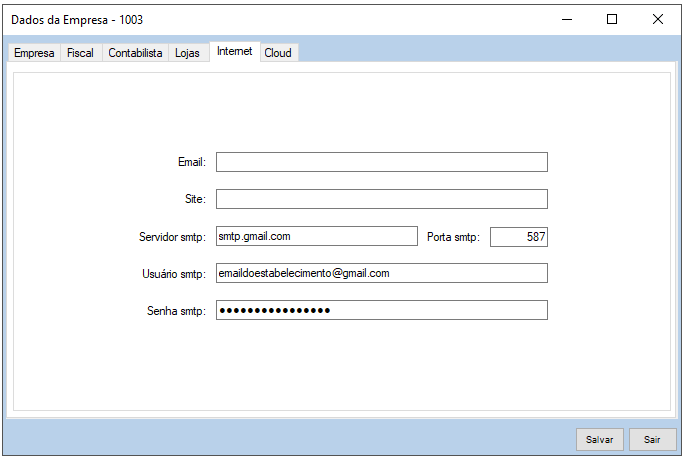Click the Sair button
This screenshot has width=685, height=458.
[652, 439]
